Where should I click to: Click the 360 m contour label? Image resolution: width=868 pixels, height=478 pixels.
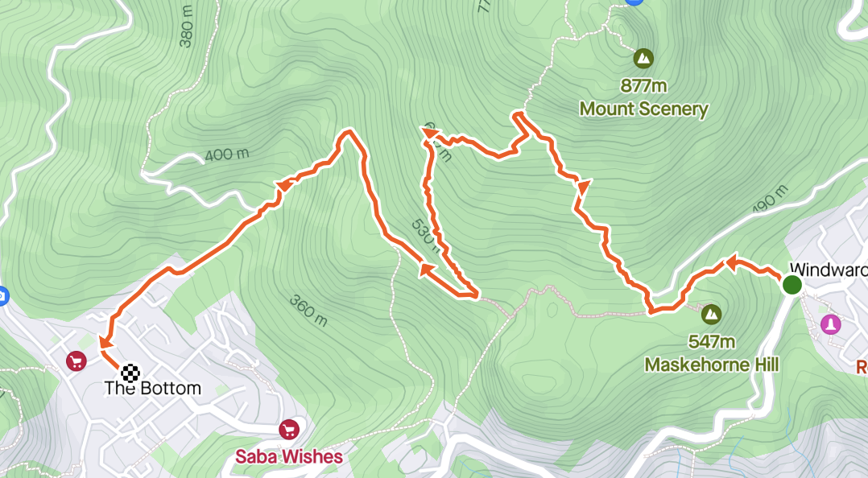click(x=308, y=311)
